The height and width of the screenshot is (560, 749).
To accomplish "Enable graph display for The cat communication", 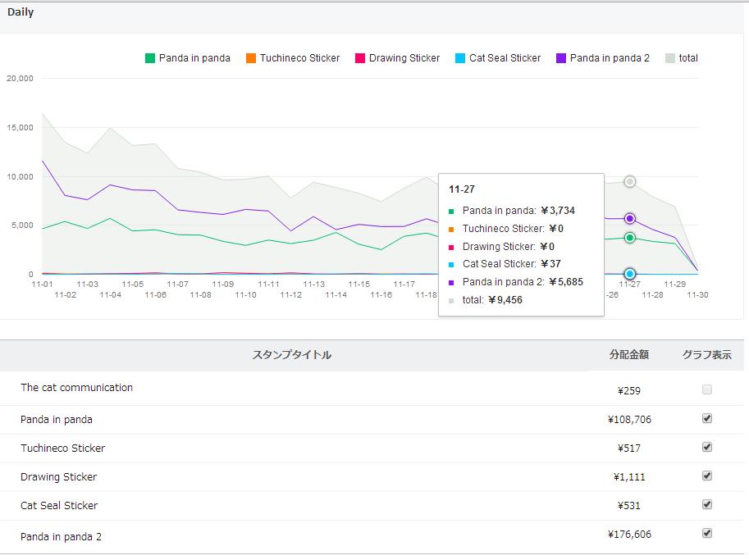I will [x=707, y=390].
